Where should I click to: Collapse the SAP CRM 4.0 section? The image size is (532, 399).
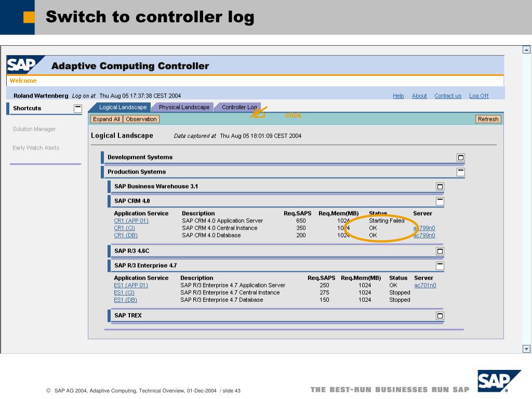[440, 201]
